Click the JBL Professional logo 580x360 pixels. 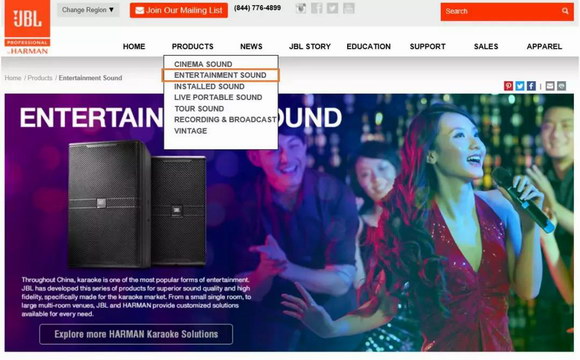click(x=27, y=27)
